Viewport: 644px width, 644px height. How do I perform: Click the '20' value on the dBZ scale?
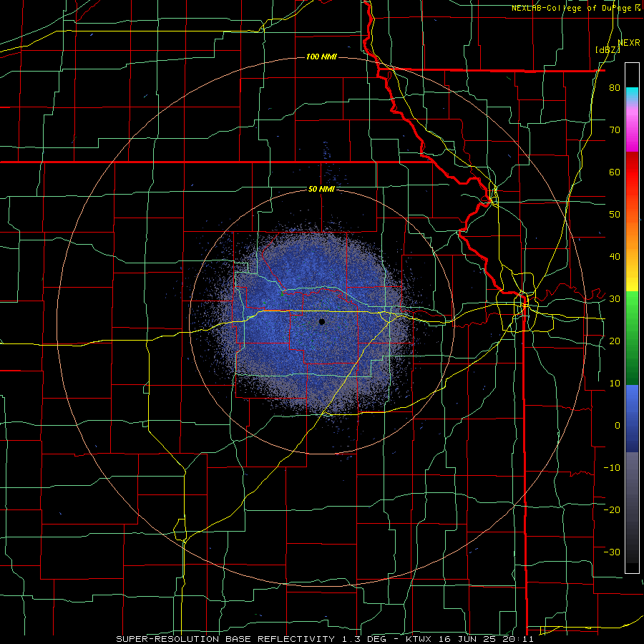615,341
